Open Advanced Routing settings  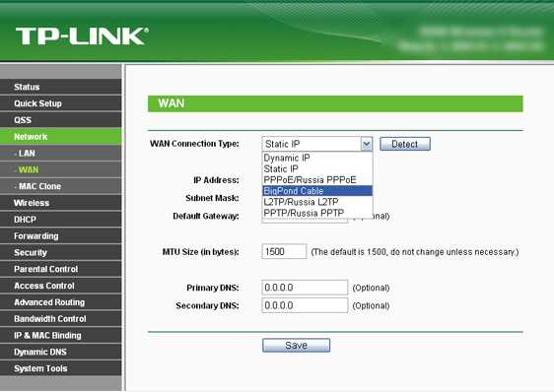pos(60,302)
